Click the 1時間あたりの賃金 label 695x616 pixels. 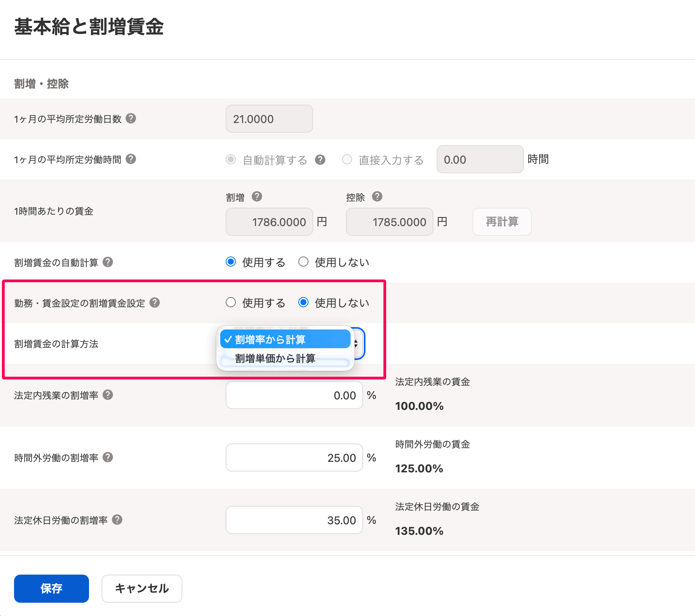point(54,211)
